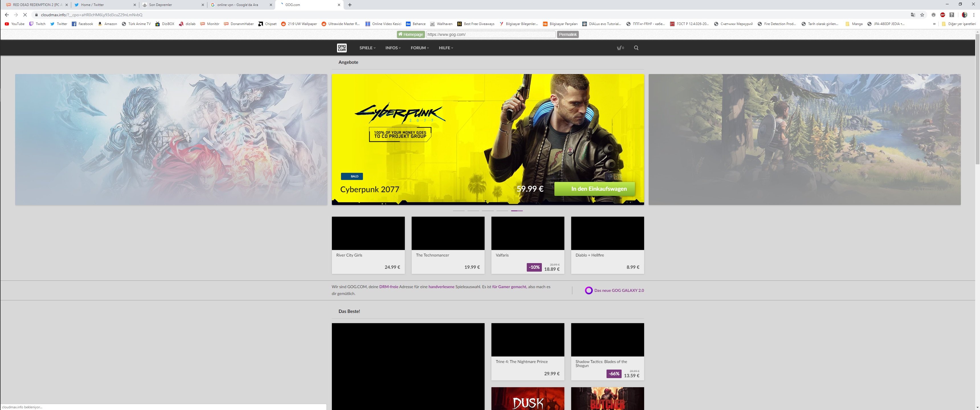
Task: Click the GOG.com logo icon
Action: click(x=342, y=48)
